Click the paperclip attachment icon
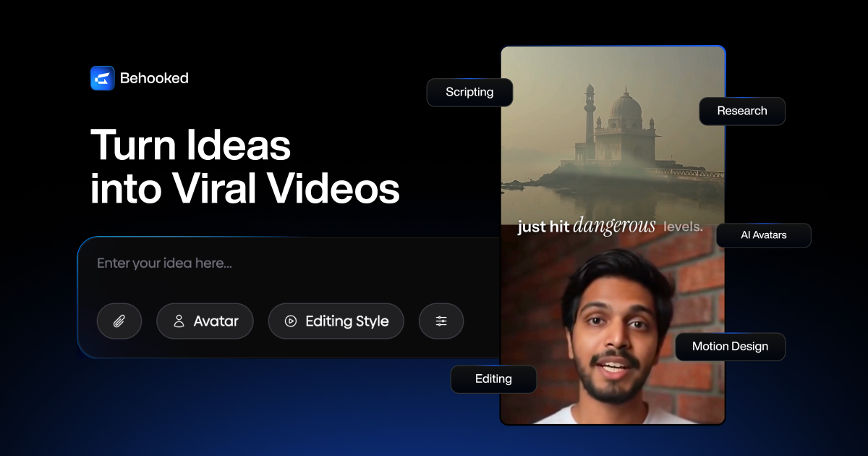The width and height of the screenshot is (868, 456). (119, 321)
